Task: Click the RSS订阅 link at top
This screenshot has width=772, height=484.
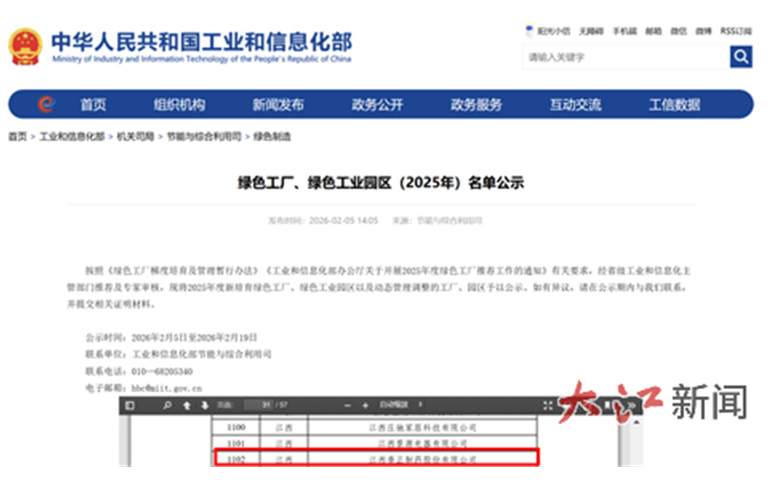Action: pos(735,31)
